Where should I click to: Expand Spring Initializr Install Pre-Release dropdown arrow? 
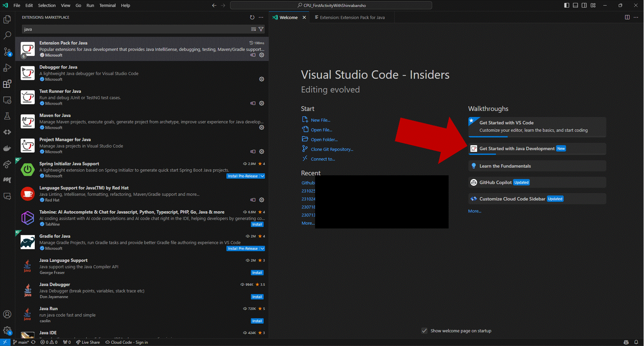pyautogui.click(x=262, y=176)
